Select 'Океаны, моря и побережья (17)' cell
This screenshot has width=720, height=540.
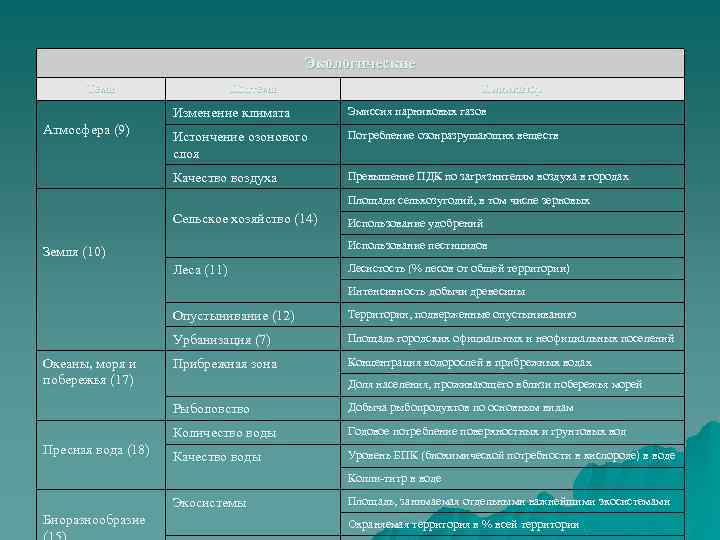coord(101,386)
